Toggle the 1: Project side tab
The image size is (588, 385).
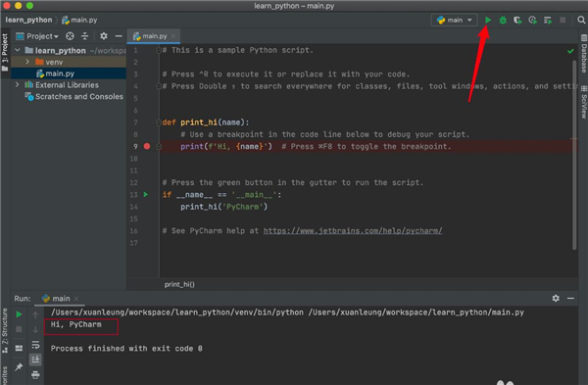pyautogui.click(x=5, y=52)
